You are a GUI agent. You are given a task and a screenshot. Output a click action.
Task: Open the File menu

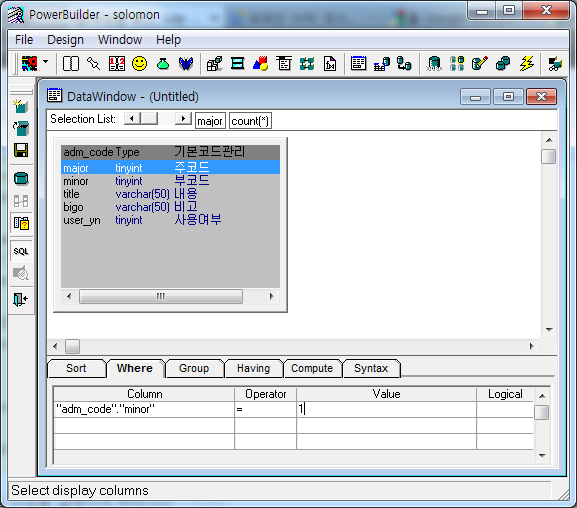tap(24, 40)
